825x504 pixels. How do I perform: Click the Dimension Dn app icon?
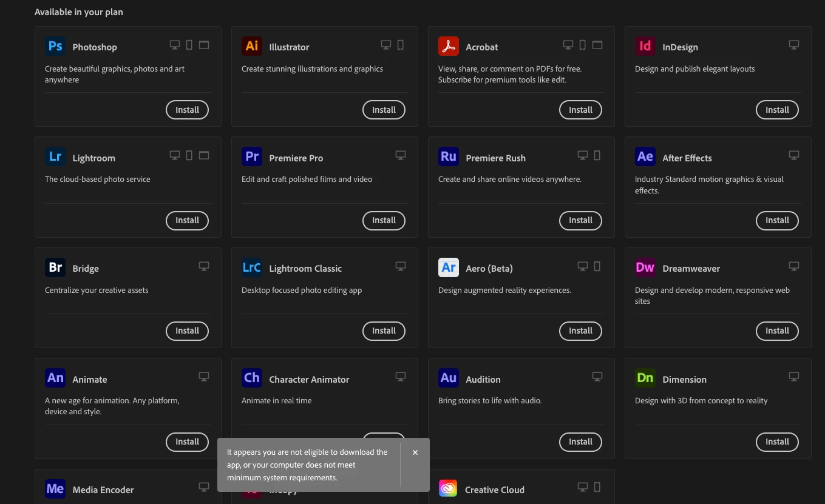point(645,378)
